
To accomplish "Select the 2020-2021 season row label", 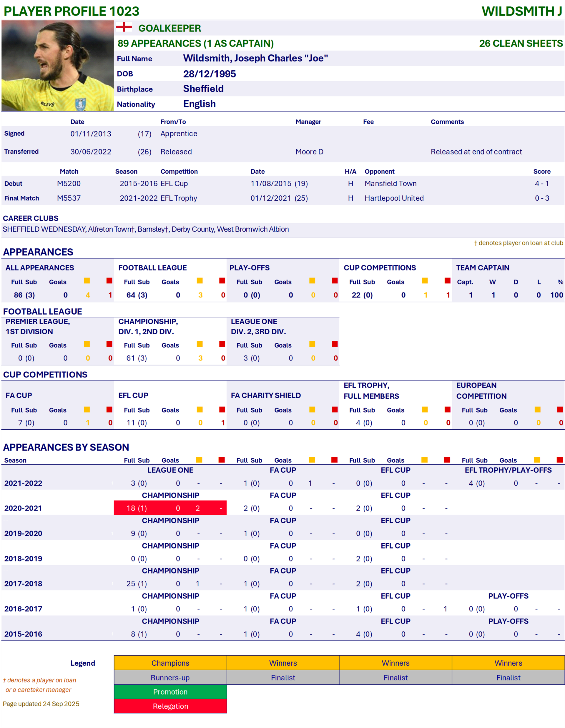I will click(x=23, y=508).
